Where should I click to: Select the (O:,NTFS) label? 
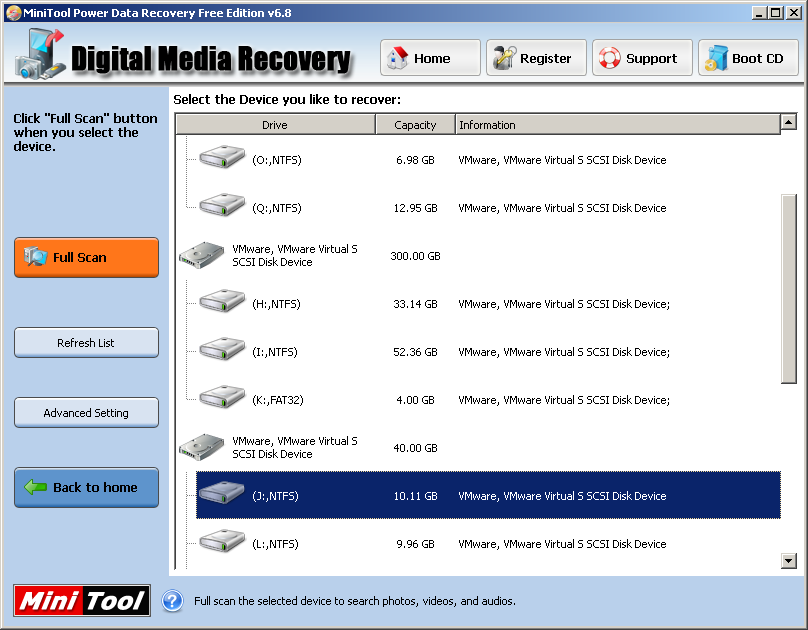(277, 160)
